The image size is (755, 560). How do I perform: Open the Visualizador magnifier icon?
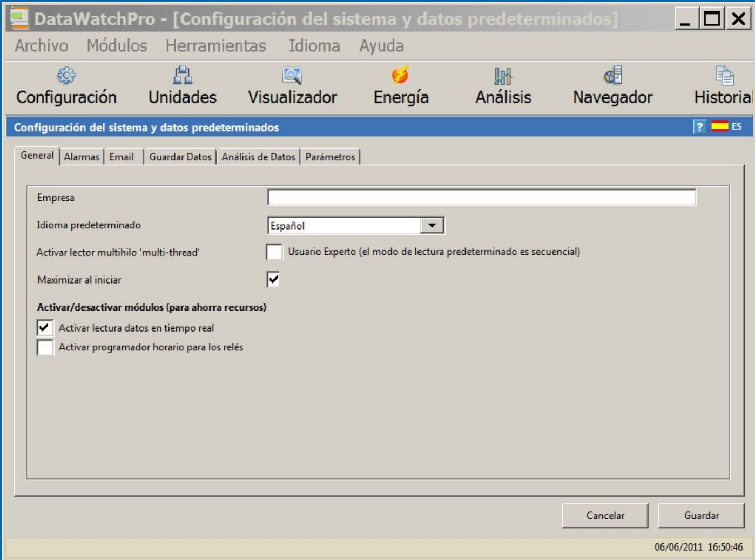pos(292,76)
